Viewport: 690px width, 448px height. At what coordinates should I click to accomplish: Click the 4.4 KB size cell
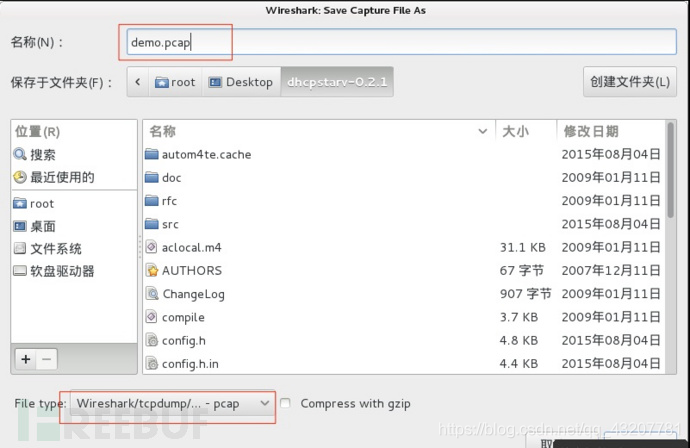tap(519, 364)
